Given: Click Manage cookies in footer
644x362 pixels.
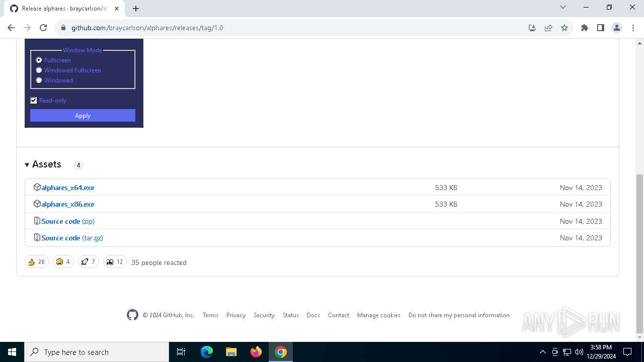Looking at the screenshot, I should point(379,315).
